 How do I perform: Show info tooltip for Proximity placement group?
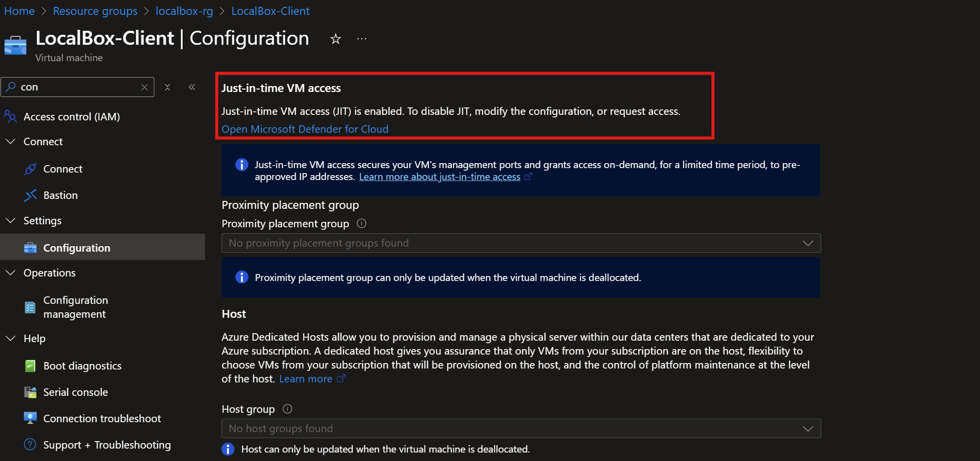point(362,224)
